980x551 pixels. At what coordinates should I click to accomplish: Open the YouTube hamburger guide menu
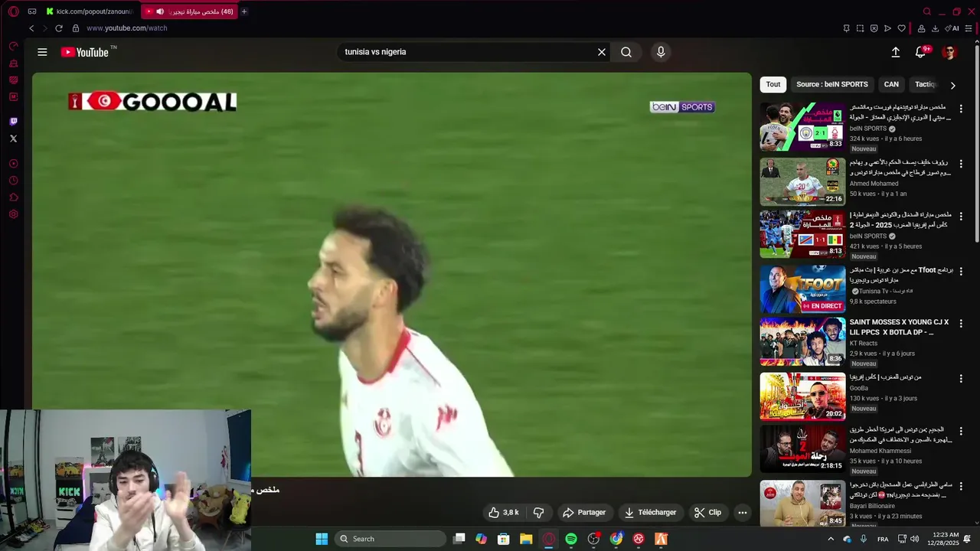42,52
